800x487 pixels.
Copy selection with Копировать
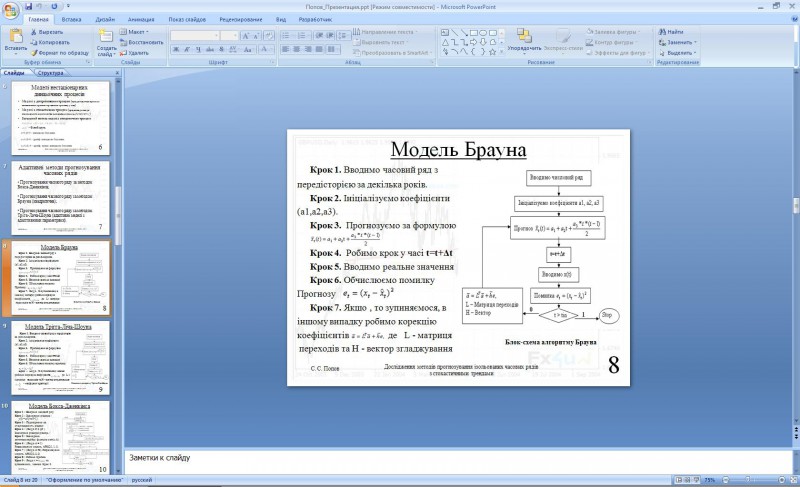tap(50, 42)
